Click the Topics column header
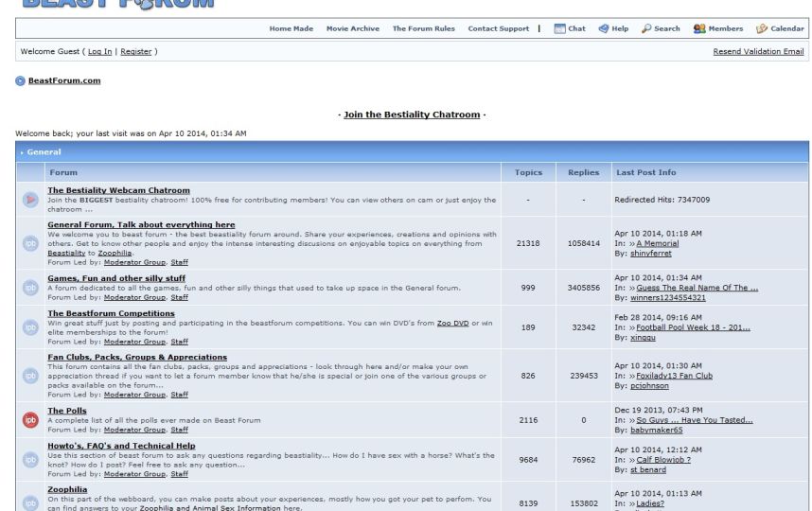Viewport: 812px width, 511px height. [528, 172]
